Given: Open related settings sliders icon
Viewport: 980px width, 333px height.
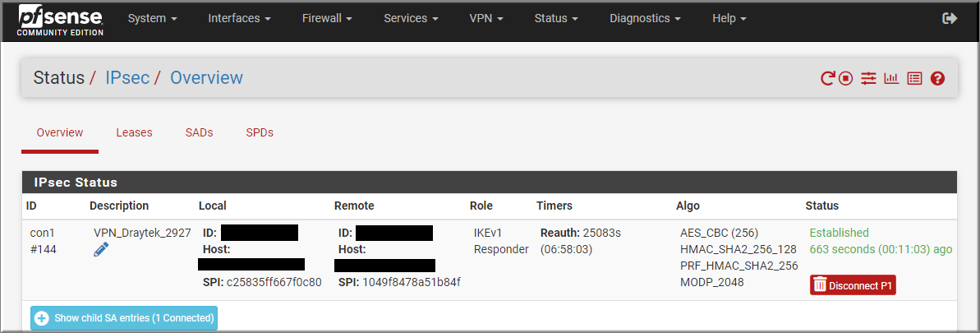Looking at the screenshot, I should (868, 78).
